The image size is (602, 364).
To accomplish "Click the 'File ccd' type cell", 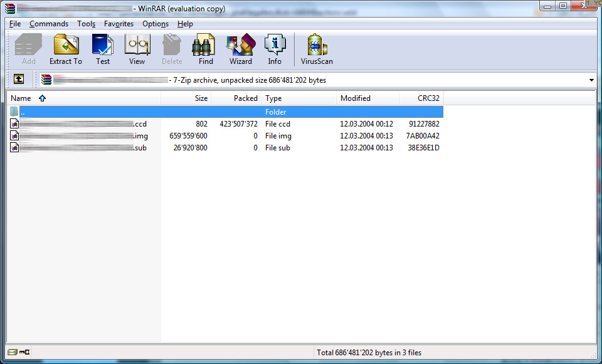I will 278,124.
